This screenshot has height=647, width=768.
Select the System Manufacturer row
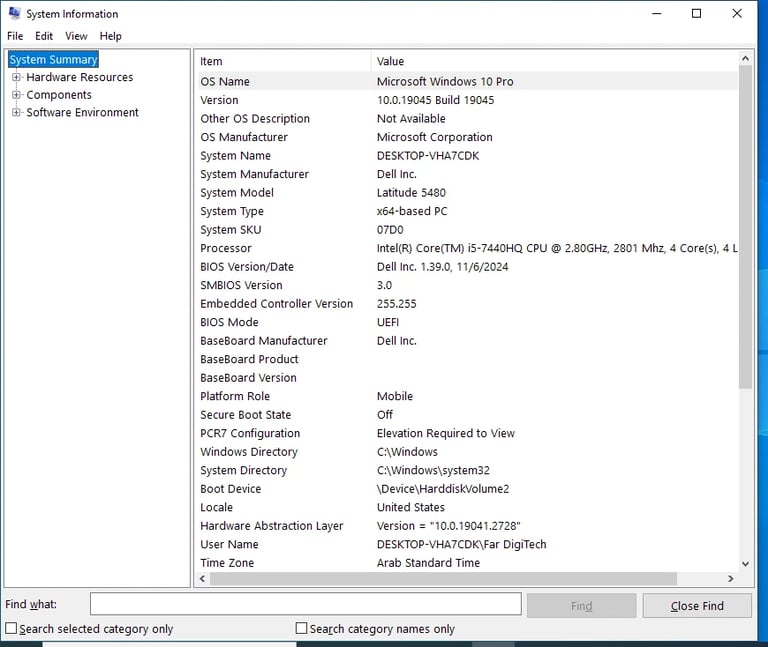(467, 174)
